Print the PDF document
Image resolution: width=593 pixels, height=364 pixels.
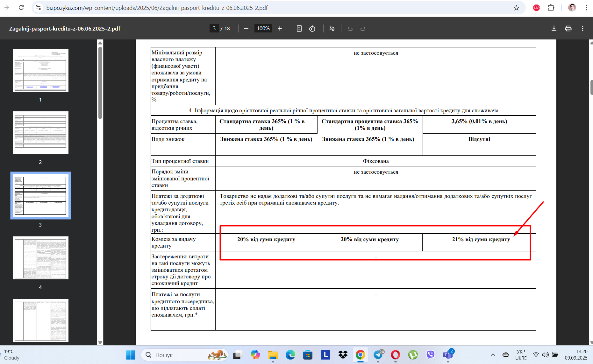pyautogui.click(x=568, y=29)
